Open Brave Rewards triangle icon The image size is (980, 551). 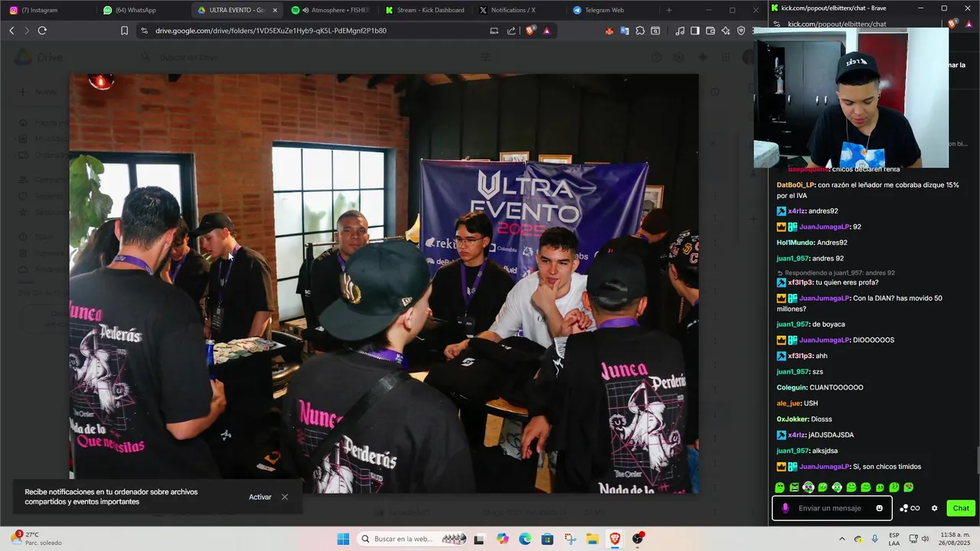pyautogui.click(x=547, y=31)
